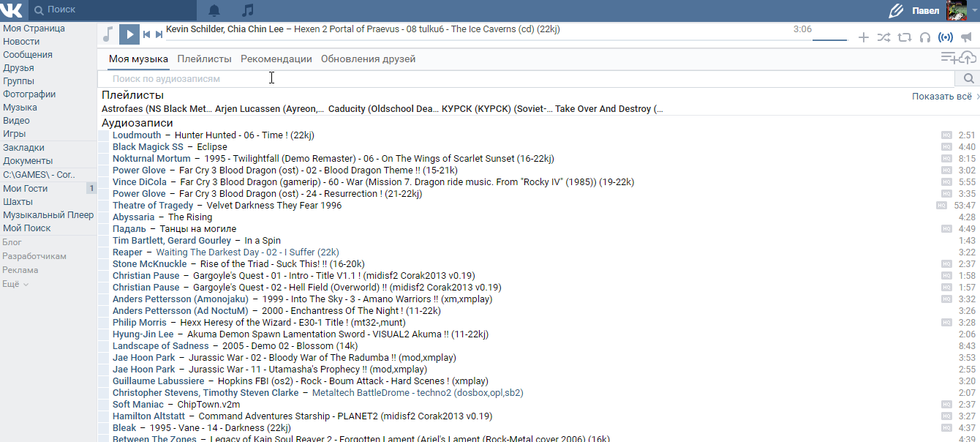Click the megaphone share icon
This screenshot has width=980, height=442.
point(966,37)
